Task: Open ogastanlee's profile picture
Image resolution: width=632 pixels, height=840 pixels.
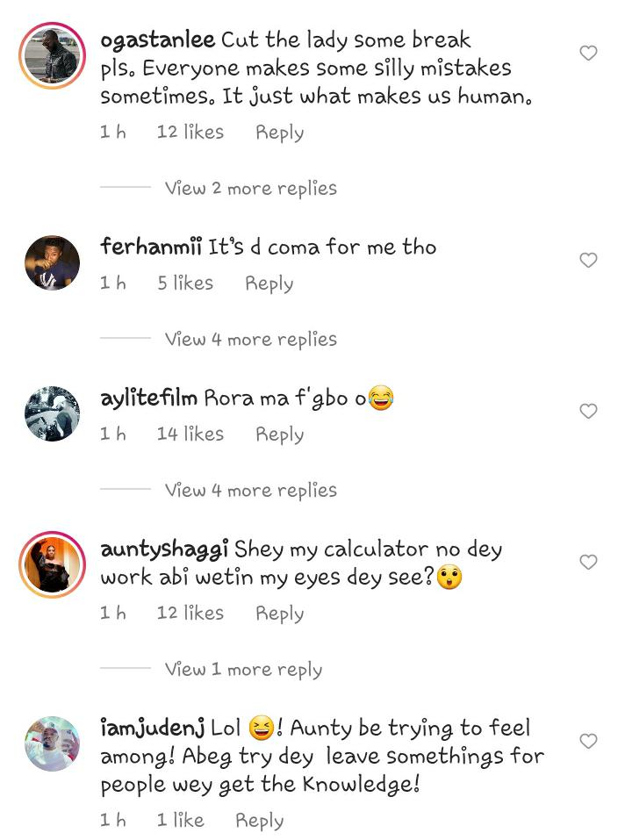Action: [x=52, y=55]
